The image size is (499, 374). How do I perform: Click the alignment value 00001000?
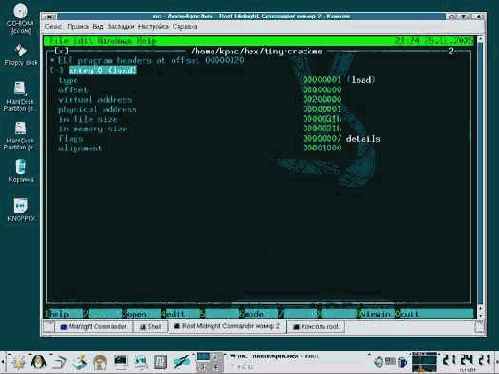[x=322, y=147]
